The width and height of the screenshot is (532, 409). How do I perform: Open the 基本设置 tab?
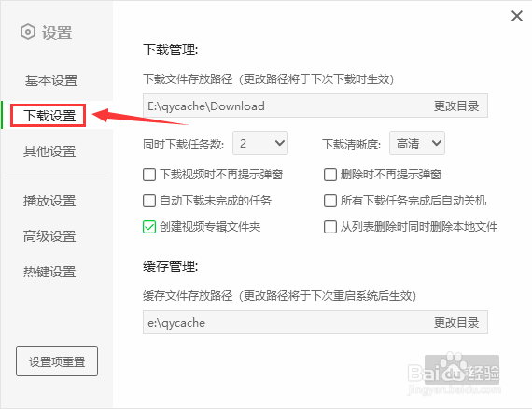[x=51, y=80]
